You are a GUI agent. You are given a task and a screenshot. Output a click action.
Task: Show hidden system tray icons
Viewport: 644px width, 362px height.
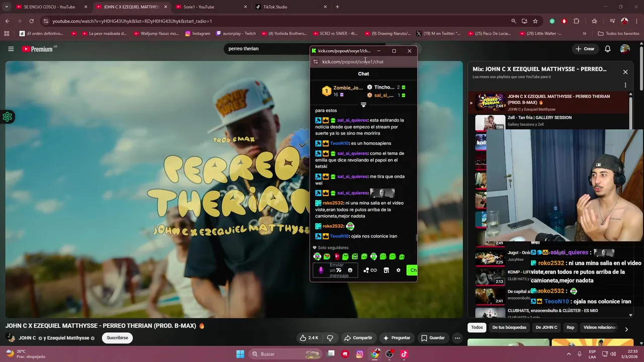tap(568, 354)
